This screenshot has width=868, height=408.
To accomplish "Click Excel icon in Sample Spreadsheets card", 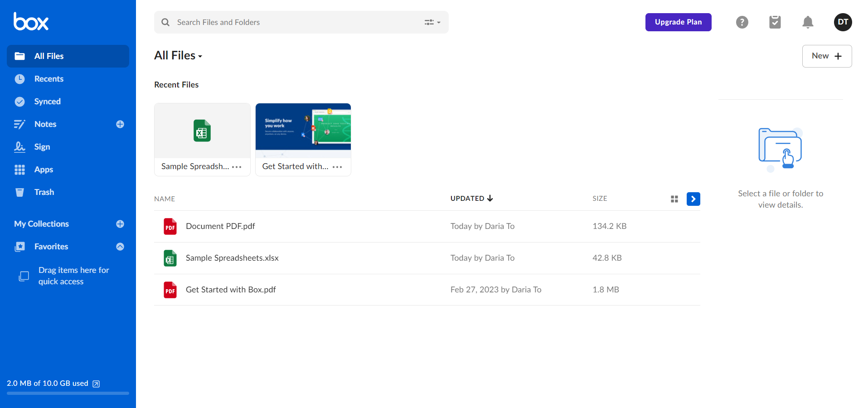I will click(x=202, y=131).
